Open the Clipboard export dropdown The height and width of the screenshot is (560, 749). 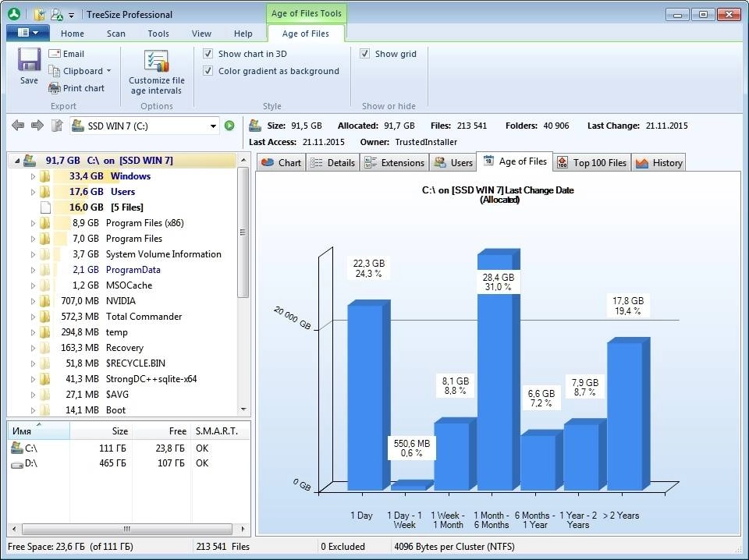click(x=80, y=71)
